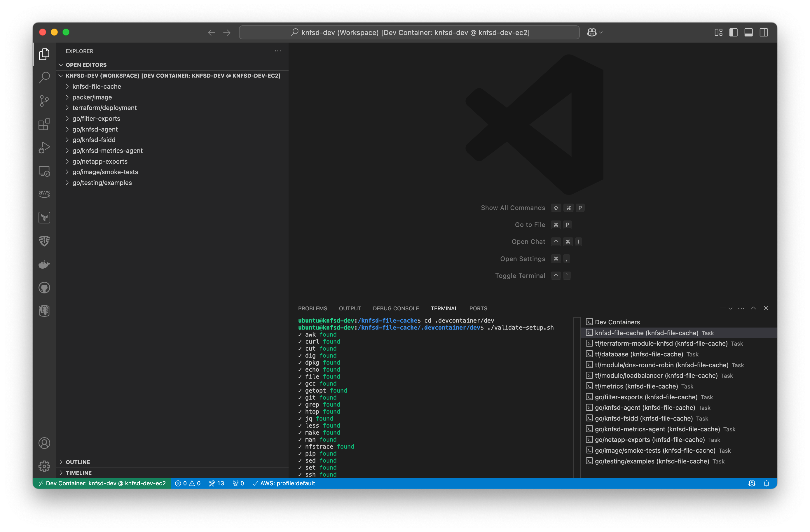Select the tf/terraform-module-knfsd task terminal

tap(679, 344)
